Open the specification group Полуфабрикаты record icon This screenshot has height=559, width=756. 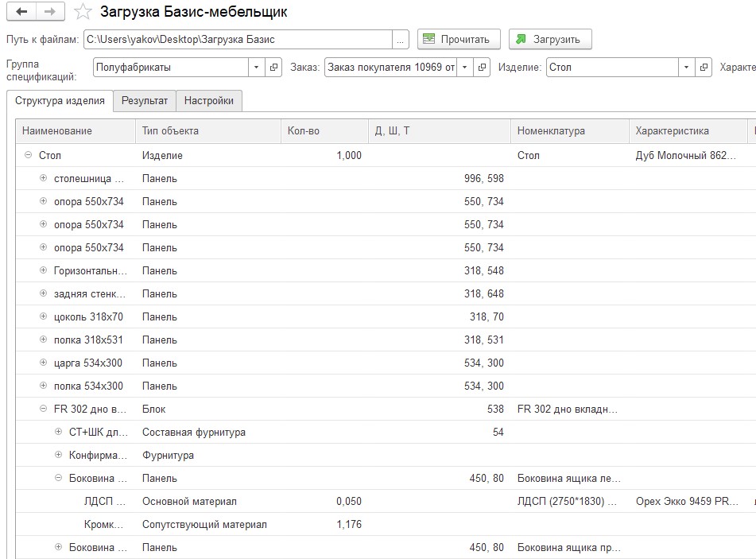point(273,68)
